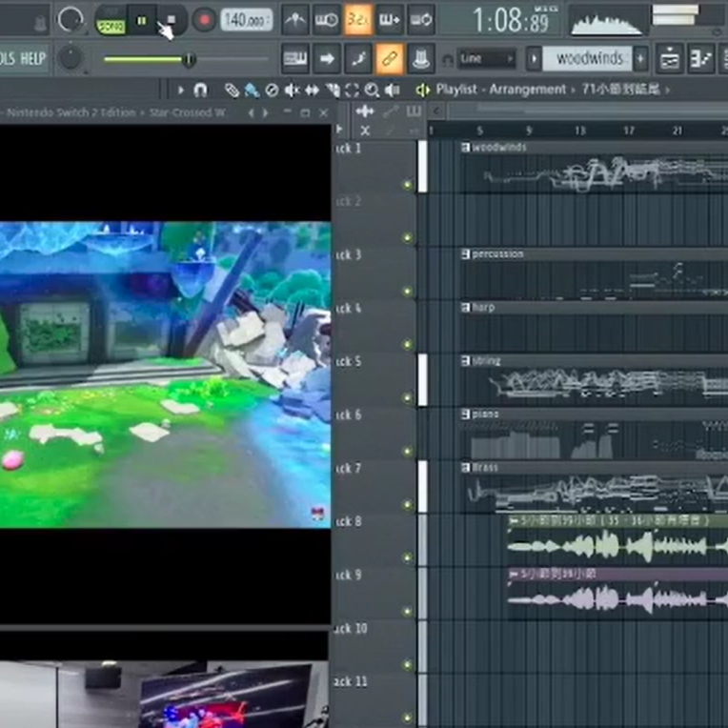
Task: Click bar 5 on the timeline ruler
Action: (480, 131)
